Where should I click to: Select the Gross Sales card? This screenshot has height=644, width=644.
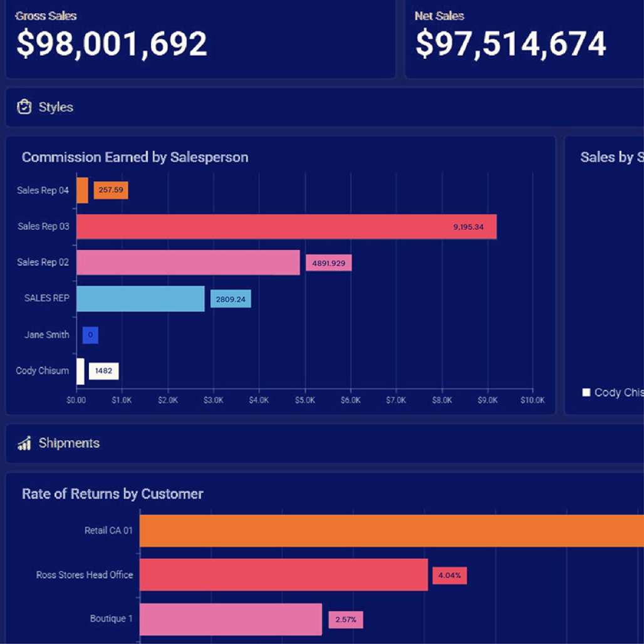200,39
